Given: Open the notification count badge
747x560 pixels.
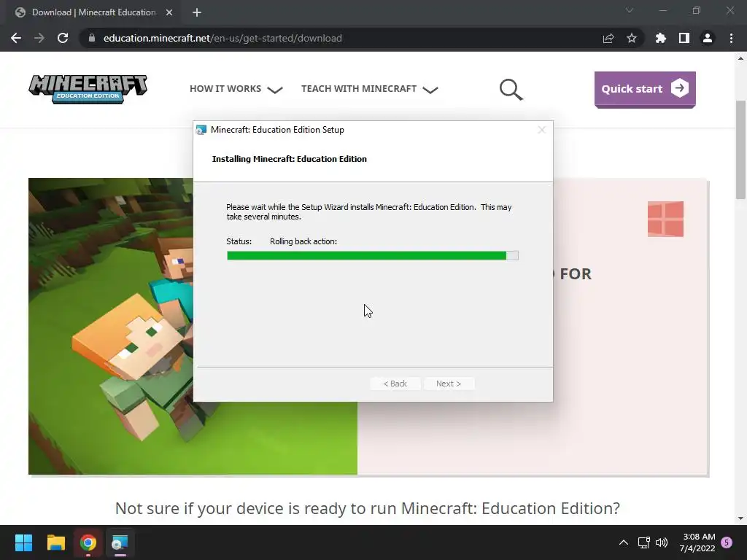Looking at the screenshot, I should [x=727, y=542].
